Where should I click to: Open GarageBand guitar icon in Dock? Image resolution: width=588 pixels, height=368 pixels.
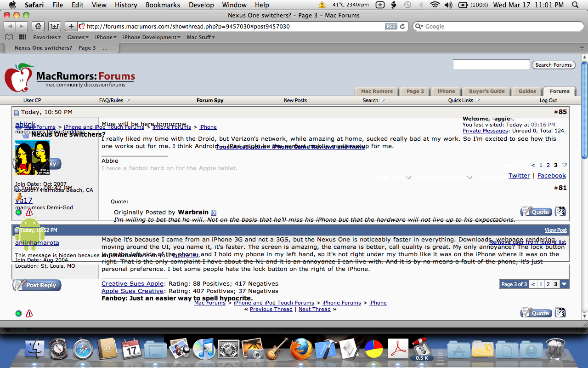(x=277, y=348)
